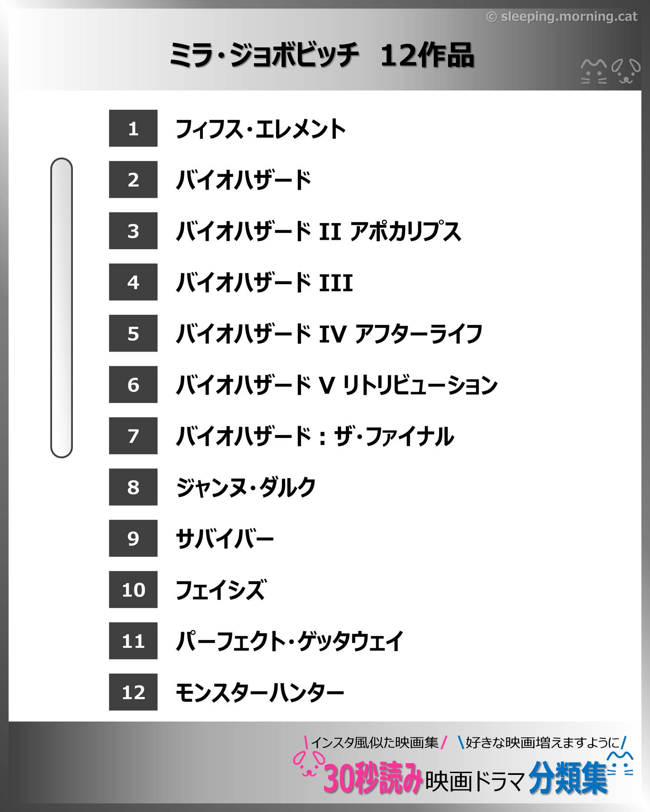The height and width of the screenshot is (812, 650).
Task: Click number badge 4
Action: pyautogui.click(x=133, y=282)
